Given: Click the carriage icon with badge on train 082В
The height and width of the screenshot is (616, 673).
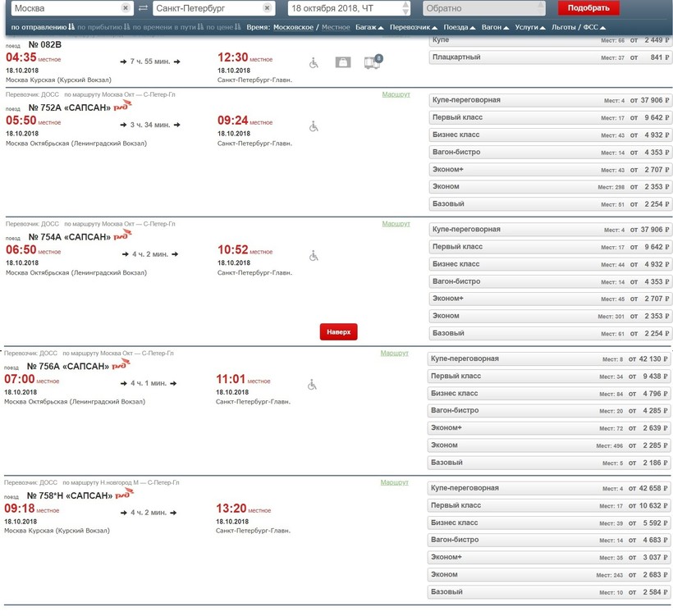Looking at the screenshot, I should click(372, 62).
